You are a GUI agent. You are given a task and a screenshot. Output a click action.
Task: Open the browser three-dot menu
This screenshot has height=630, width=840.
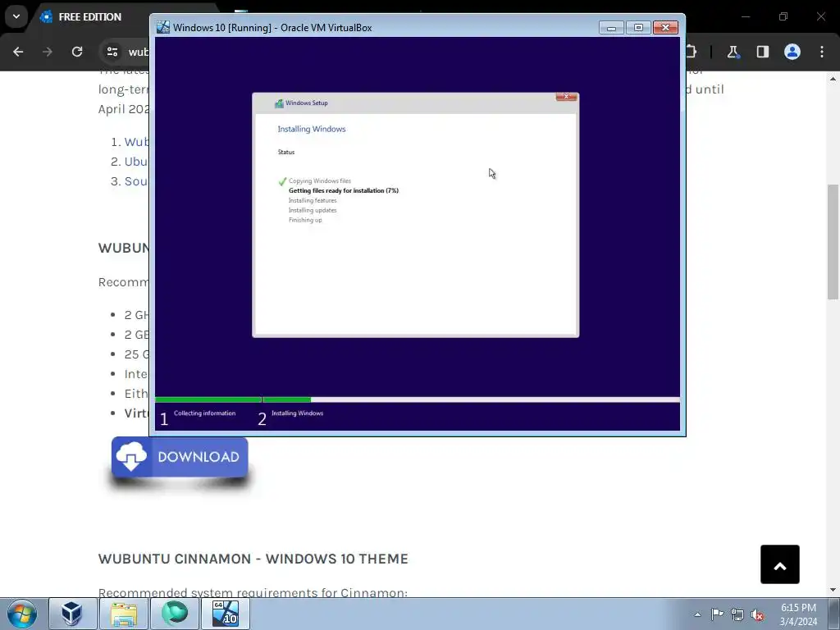822,52
